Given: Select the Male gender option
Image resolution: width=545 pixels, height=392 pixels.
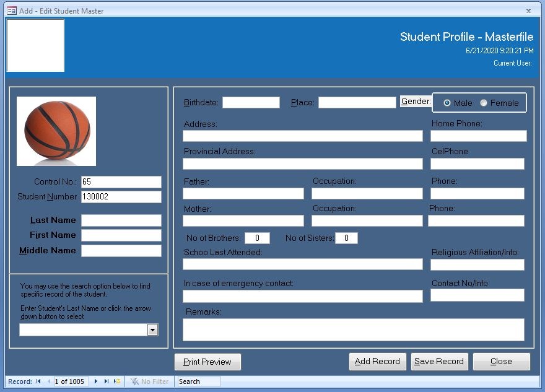Looking at the screenshot, I should (x=447, y=103).
